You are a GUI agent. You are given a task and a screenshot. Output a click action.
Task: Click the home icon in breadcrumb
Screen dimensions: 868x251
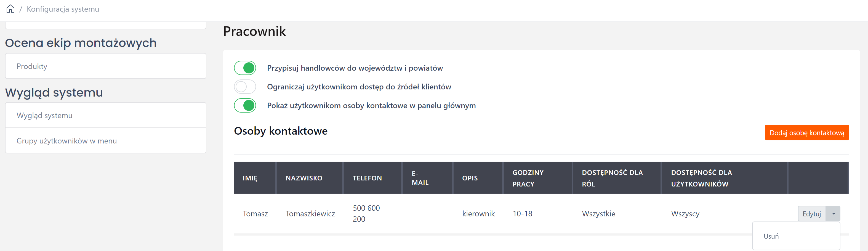(x=10, y=9)
